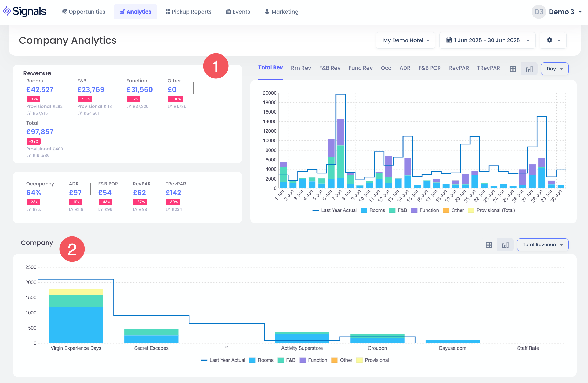Open the Marketing section
Viewport: 588px width, 383px height.
pos(281,12)
